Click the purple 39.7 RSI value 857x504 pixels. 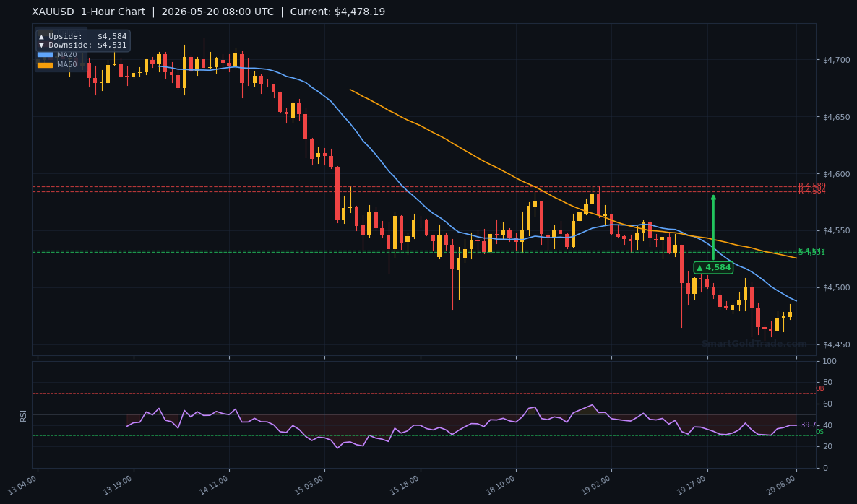(x=808, y=425)
